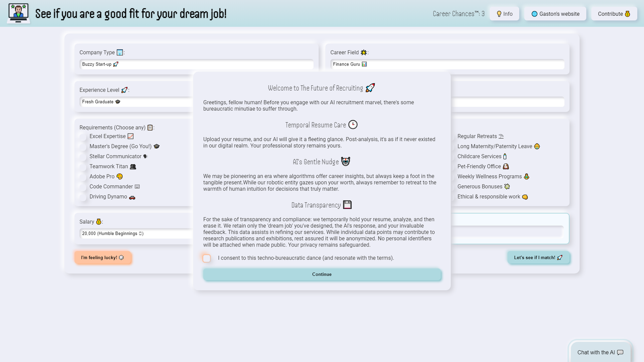
Task: Click the speech bubble icon on Chat with the AI
Action: 620,352
